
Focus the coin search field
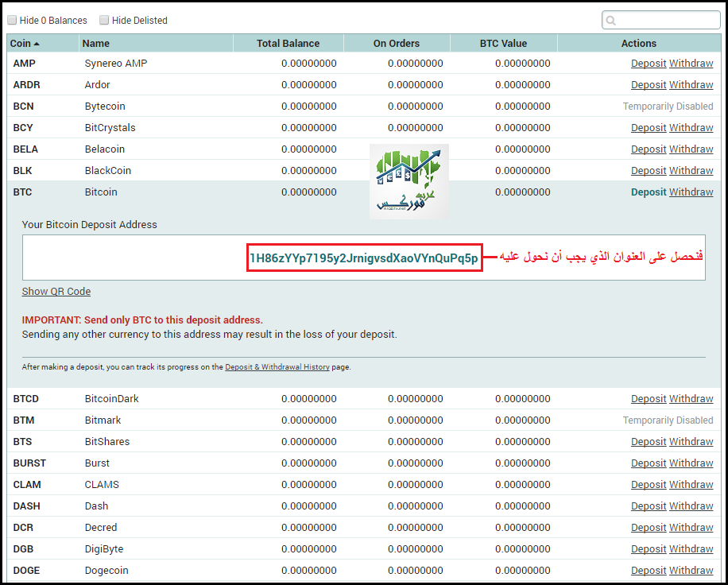click(x=660, y=20)
